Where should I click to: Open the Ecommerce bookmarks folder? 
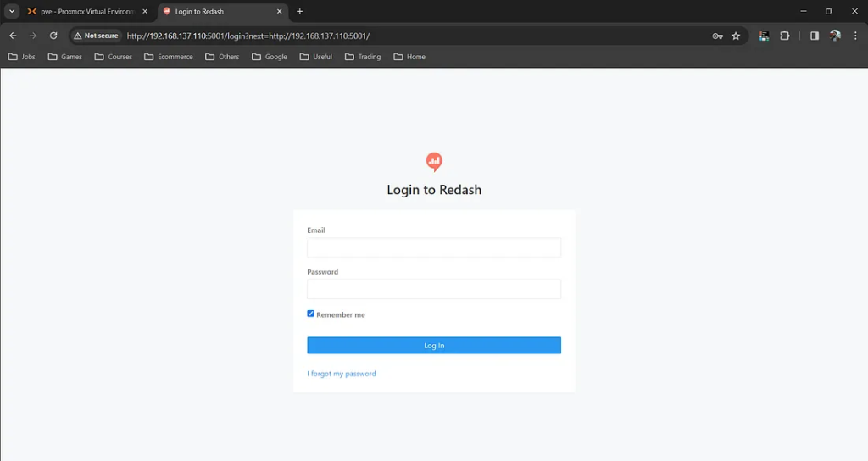[169, 57]
